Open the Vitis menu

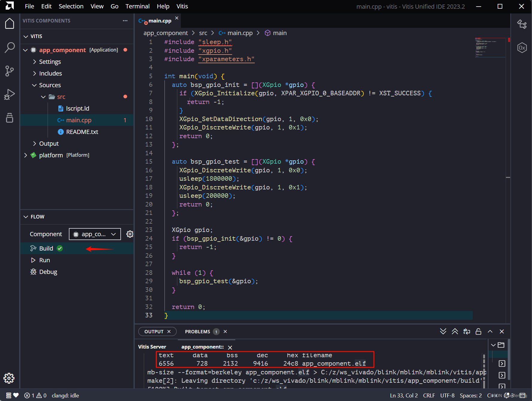click(x=182, y=6)
